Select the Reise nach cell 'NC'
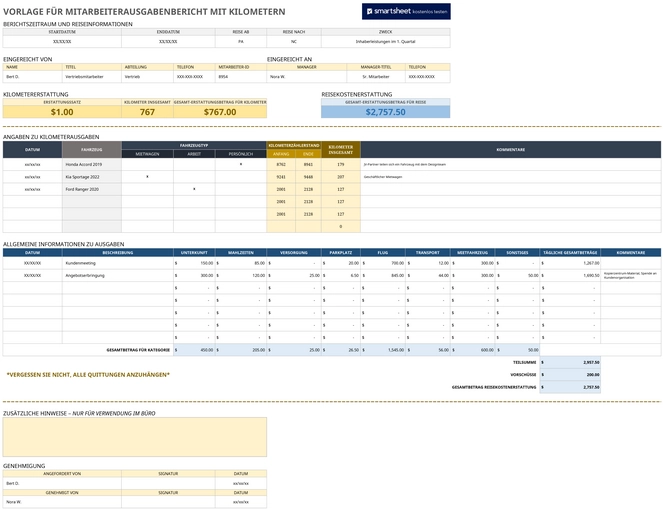663x510 pixels. [x=293, y=41]
